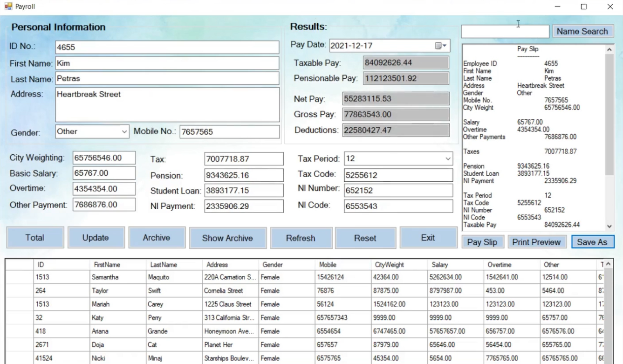This screenshot has height=364, width=623.
Task: Exit the Payroll application
Action: tap(428, 238)
